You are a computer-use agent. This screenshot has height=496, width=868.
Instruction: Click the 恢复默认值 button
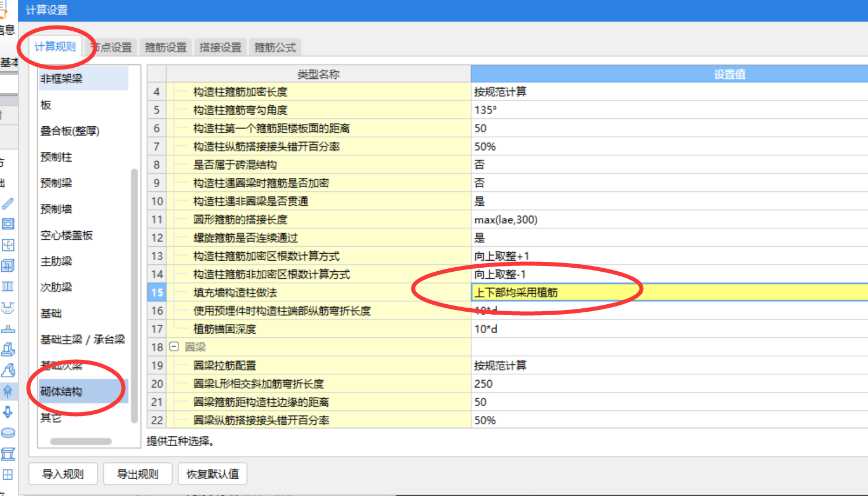(213, 474)
